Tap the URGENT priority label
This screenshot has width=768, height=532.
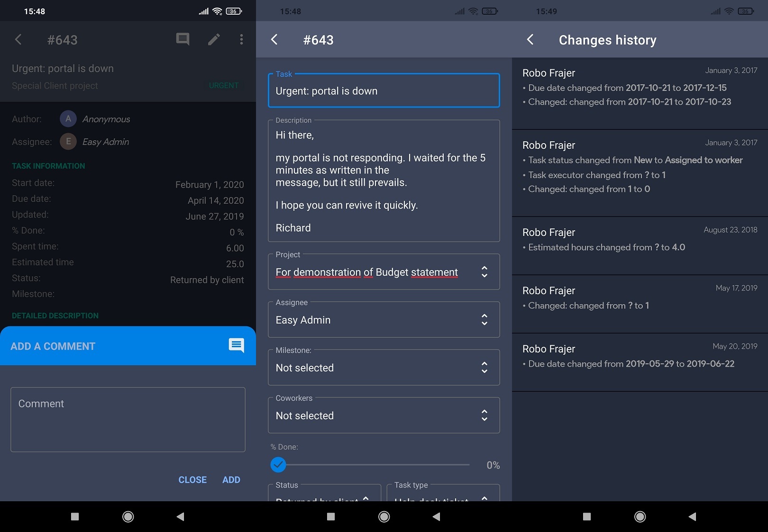[x=223, y=85]
